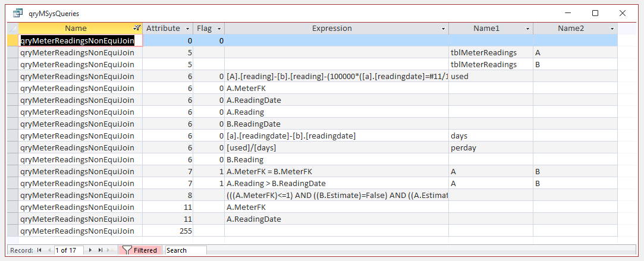
Task: Expand the Expression column dropdown arrow
Action: 444,29
